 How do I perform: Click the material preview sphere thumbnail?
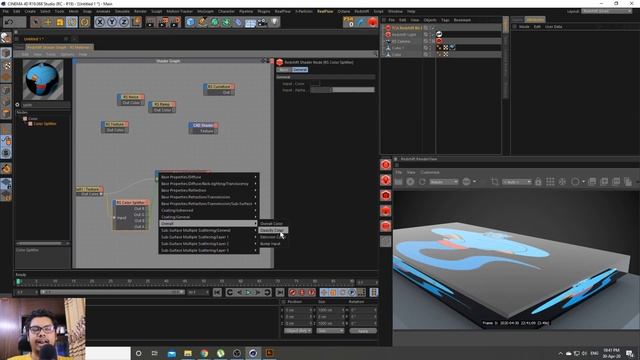pos(43,79)
